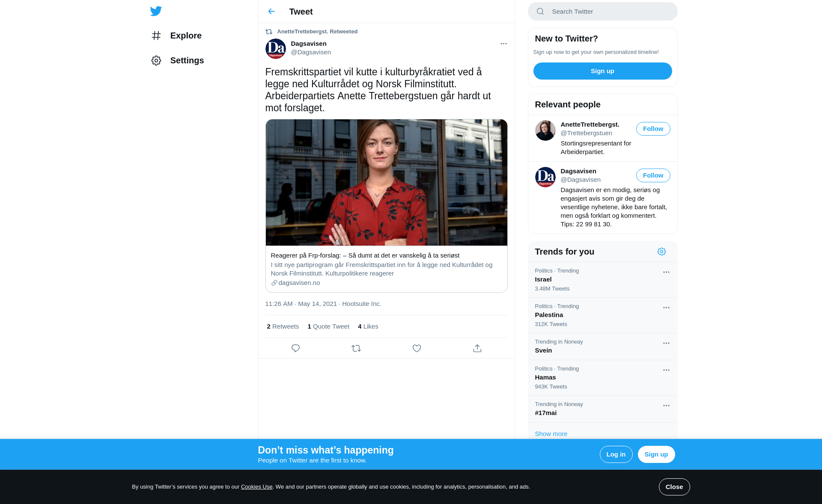The image size is (822, 504).
Task: Click Sign up on the bottom banner
Action: pos(656,454)
